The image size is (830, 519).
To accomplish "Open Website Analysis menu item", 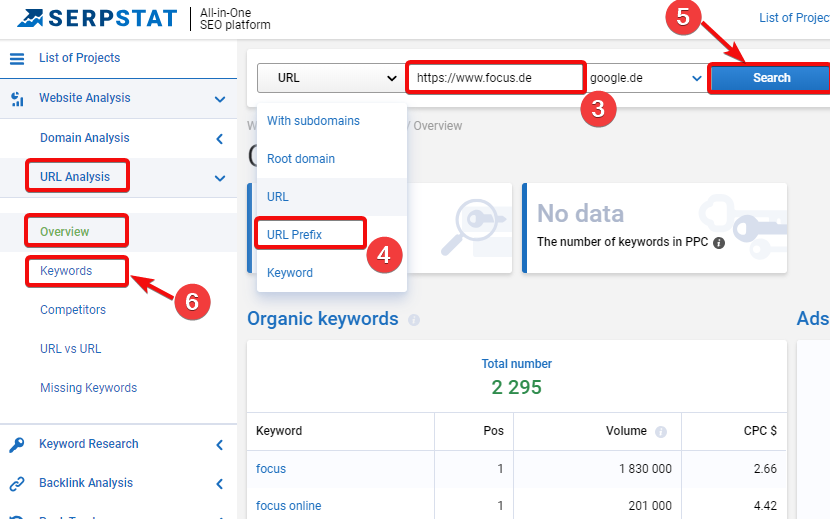I will tap(85, 98).
